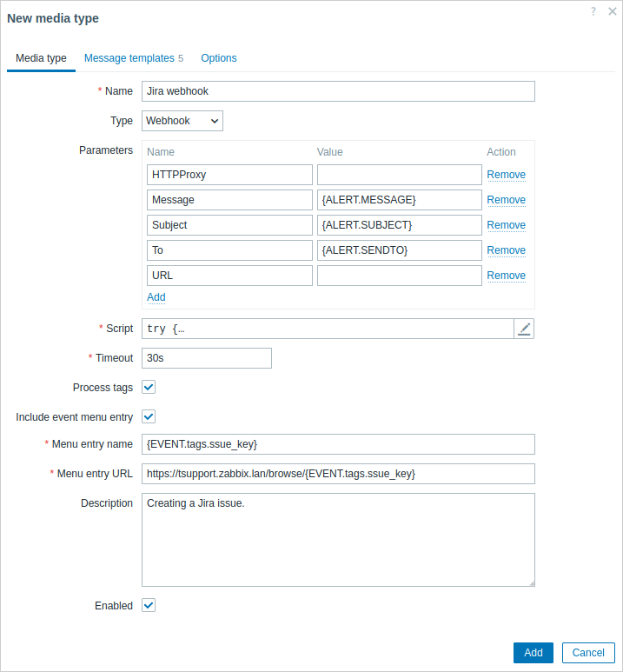Open the script editor pencil icon

tap(524, 329)
